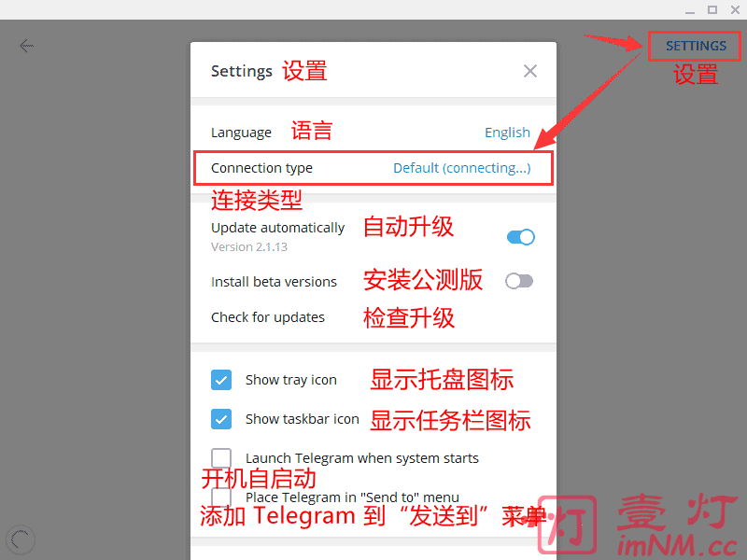Close the Settings dialog with X
Viewport: 747px width, 560px height.
[529, 71]
